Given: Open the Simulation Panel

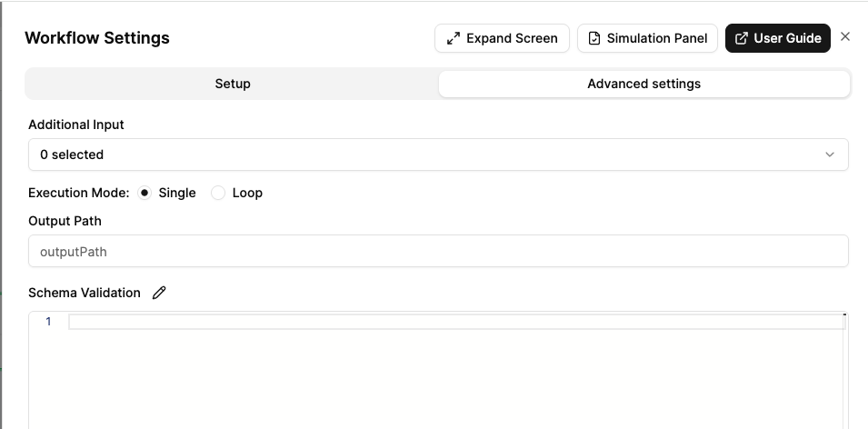Looking at the screenshot, I should click(x=647, y=38).
